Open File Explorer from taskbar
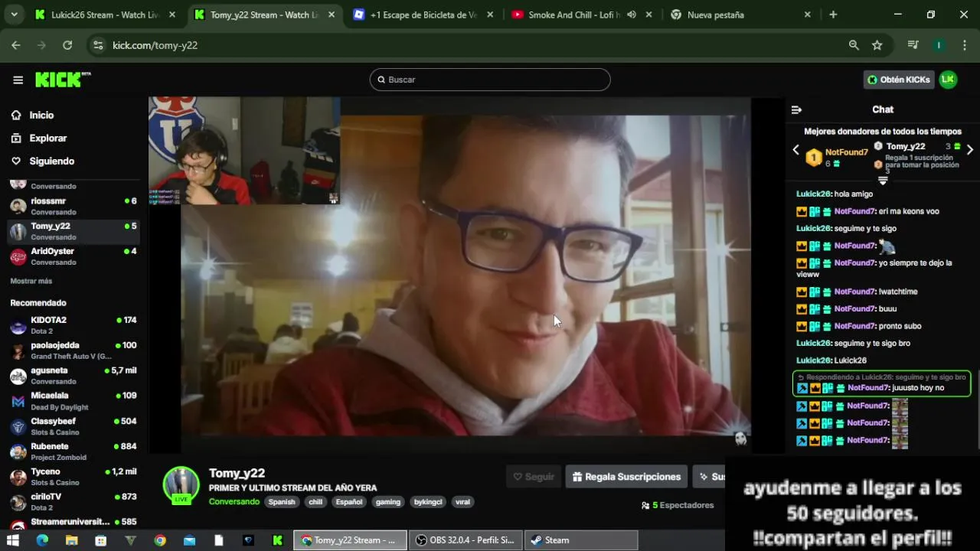Screen dimensions: 980x551 [x=71, y=540]
